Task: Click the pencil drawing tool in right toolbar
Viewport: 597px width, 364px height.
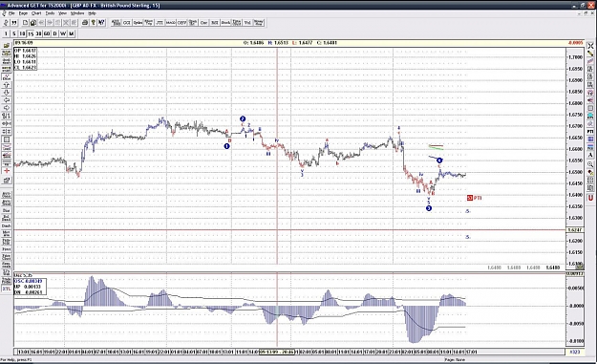Action: (x=590, y=54)
